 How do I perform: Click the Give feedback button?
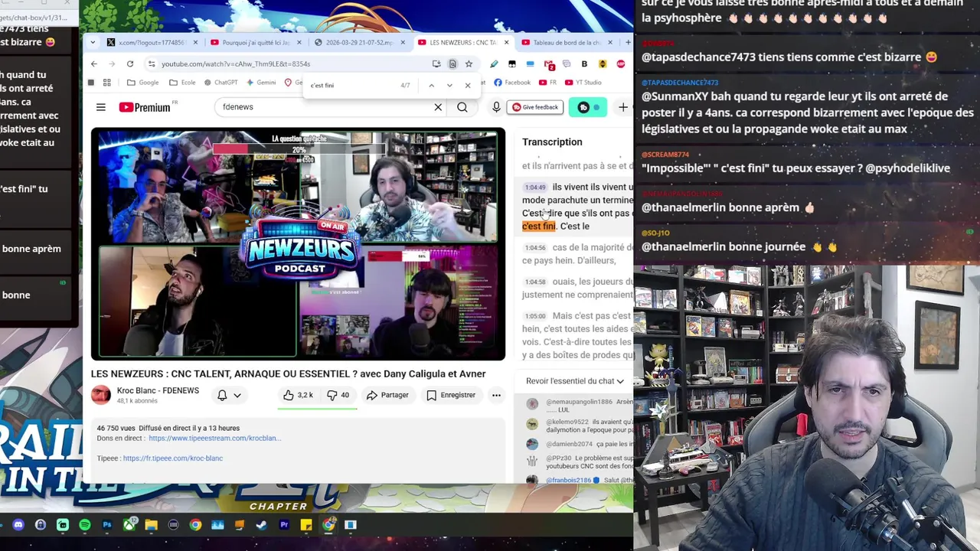pos(535,107)
